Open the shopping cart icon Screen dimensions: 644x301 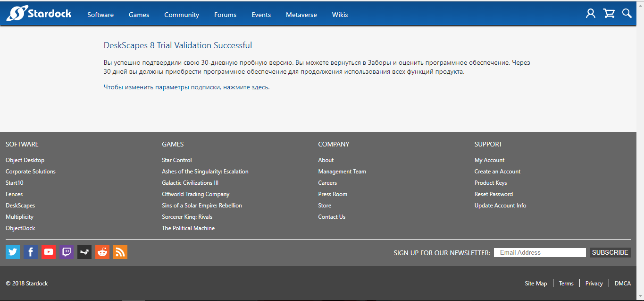point(609,14)
